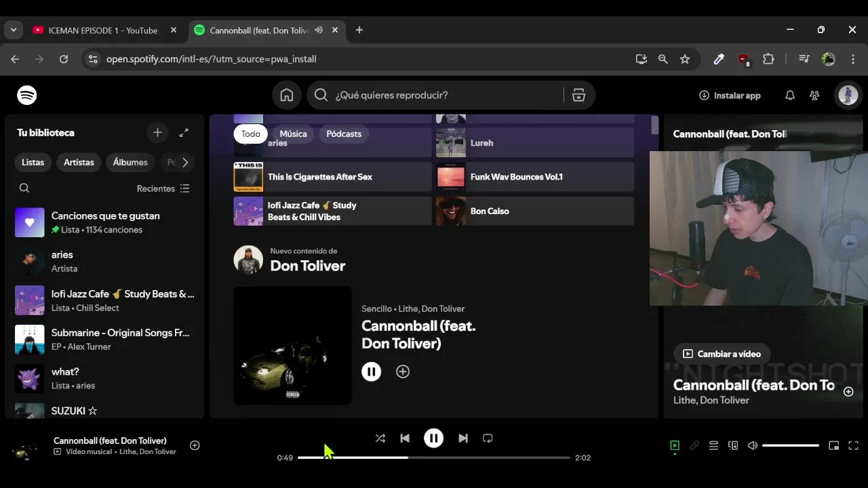The height and width of the screenshot is (488, 868).
Task: Open Friend Activity icon
Action: pyautogui.click(x=814, y=96)
